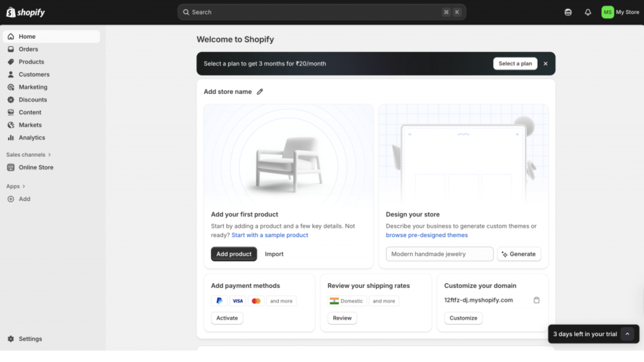Follow the Start with a sample product link
The image size is (644, 362).
click(x=270, y=235)
